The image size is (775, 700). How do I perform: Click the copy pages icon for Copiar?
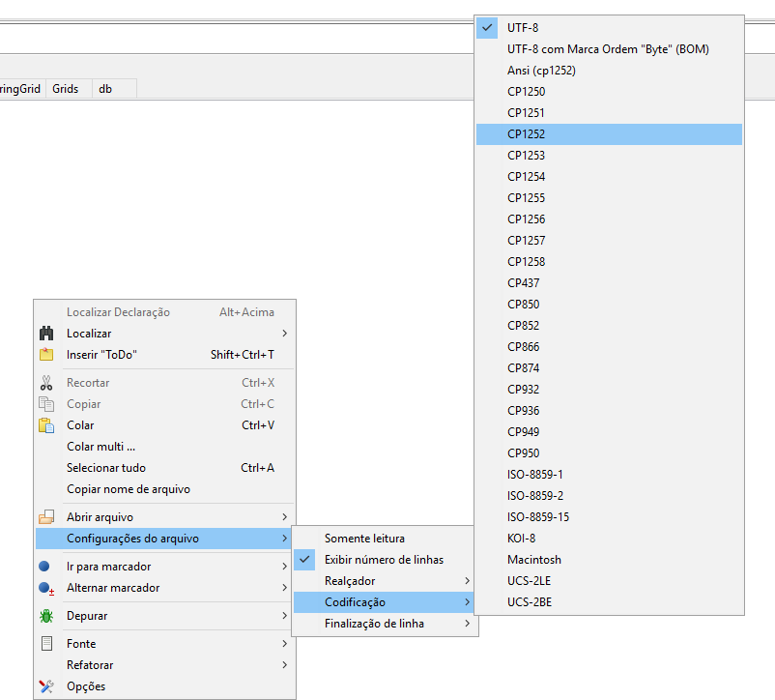(x=46, y=404)
